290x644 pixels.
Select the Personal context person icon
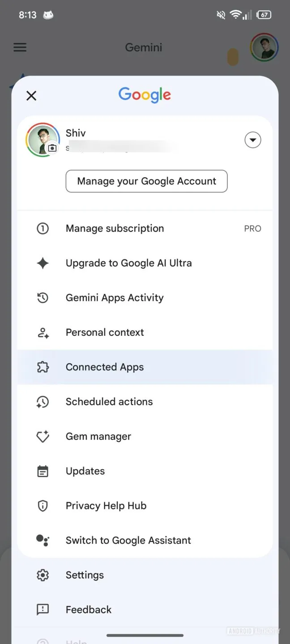(x=43, y=332)
